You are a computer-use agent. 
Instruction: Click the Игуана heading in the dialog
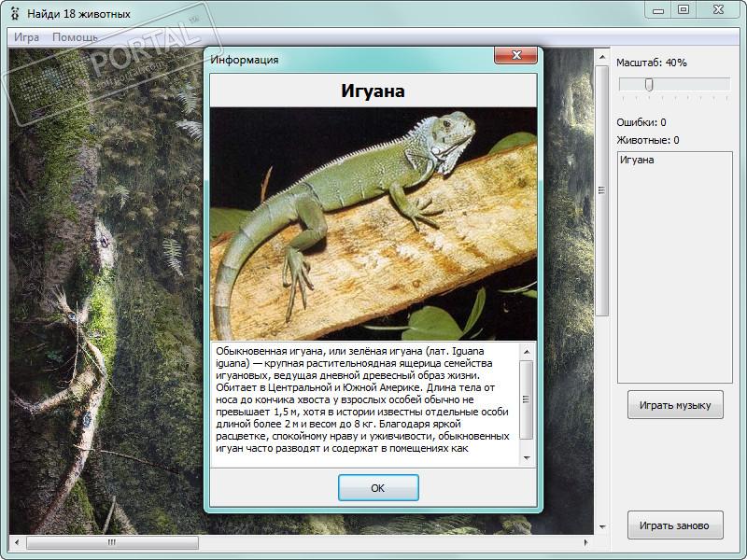point(373,91)
